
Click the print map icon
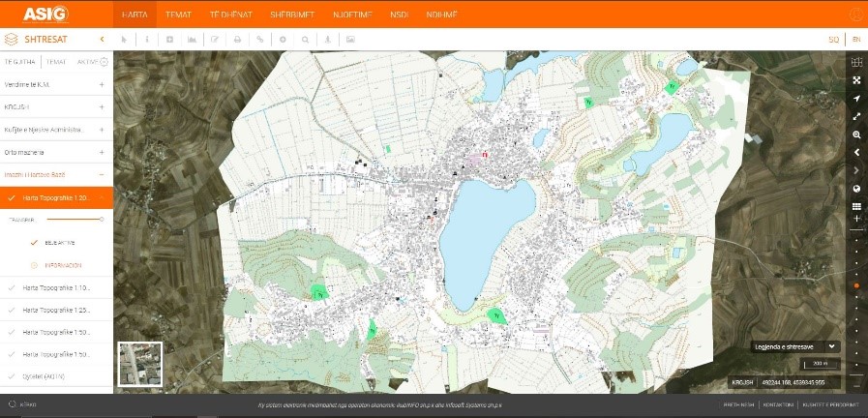point(237,40)
